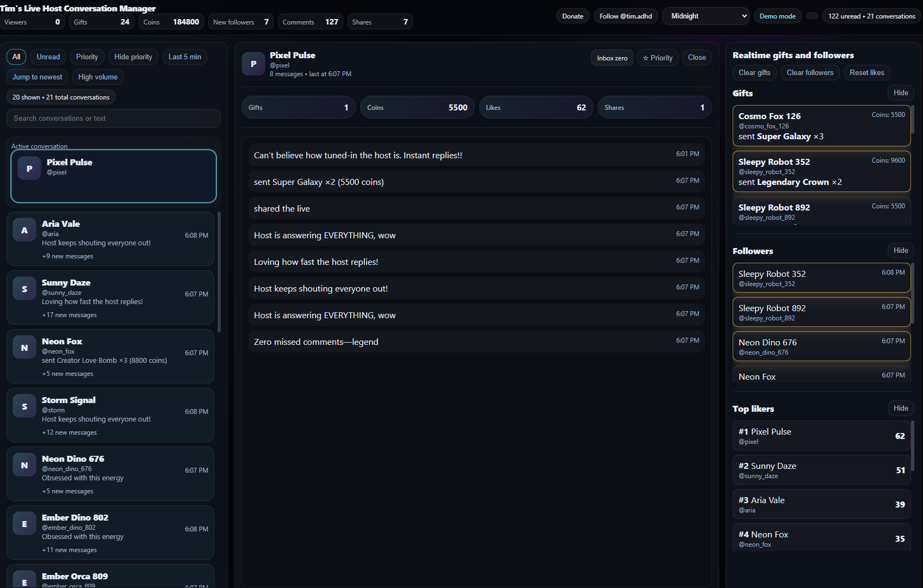This screenshot has height=588, width=923.
Task: Click Sunny Daze avatar in conversation list
Action: (x=24, y=289)
